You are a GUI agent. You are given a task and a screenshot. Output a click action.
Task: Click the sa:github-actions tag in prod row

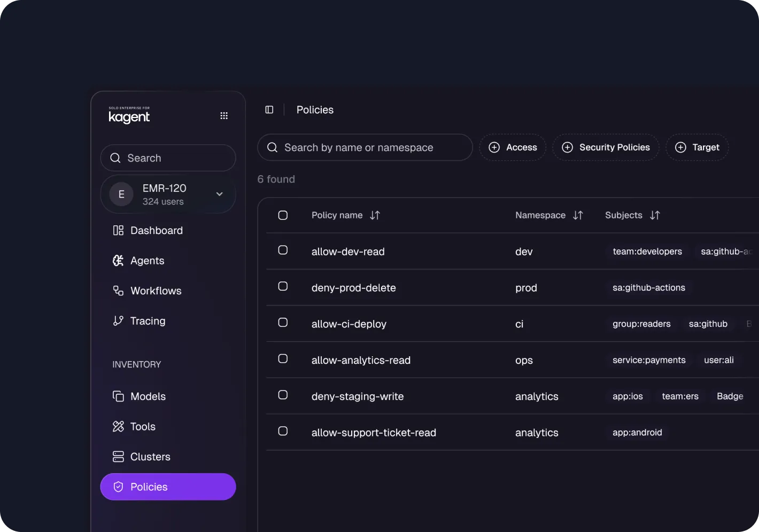649,287
